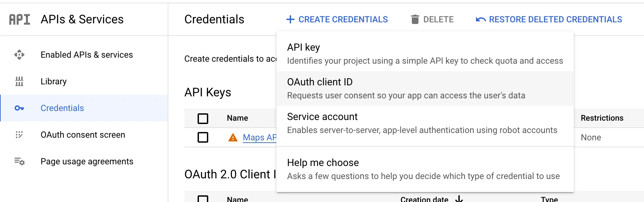Click the API logo icon
The width and height of the screenshot is (644, 202).
coord(20,19)
